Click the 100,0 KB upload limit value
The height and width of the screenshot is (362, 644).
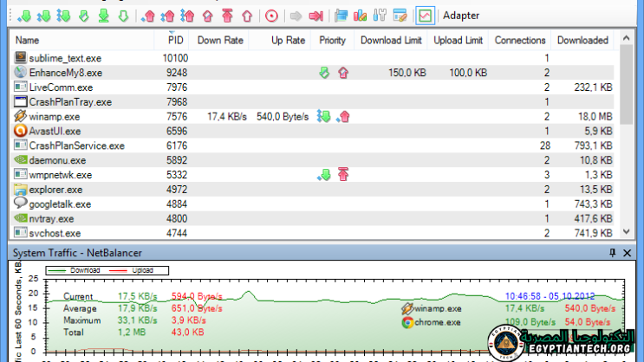tap(468, 73)
